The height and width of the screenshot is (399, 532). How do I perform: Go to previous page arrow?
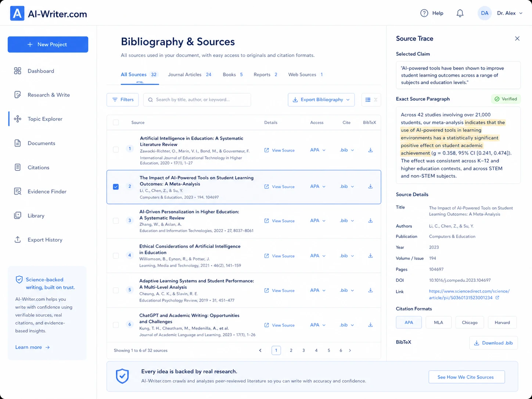click(260, 351)
